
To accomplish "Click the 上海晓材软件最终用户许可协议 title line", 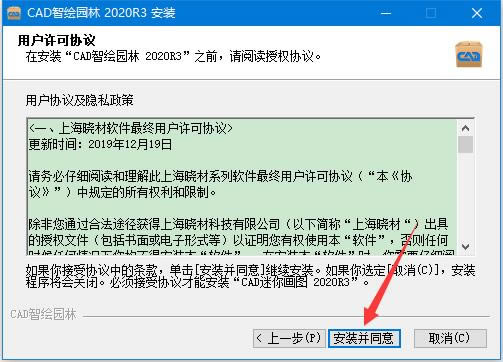I will pyautogui.click(x=131, y=128).
